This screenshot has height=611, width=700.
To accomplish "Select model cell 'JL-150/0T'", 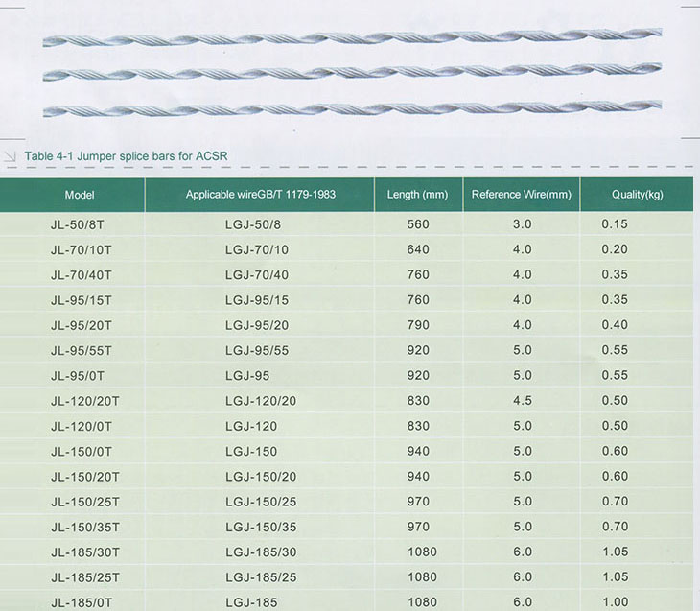I will (81, 452).
